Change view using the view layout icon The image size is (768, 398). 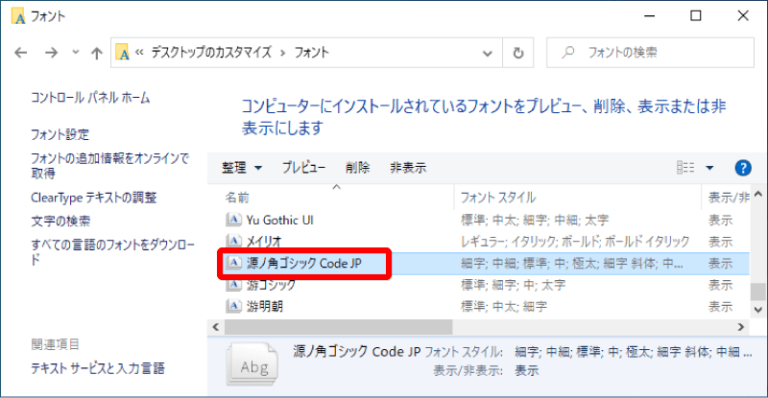[685, 168]
